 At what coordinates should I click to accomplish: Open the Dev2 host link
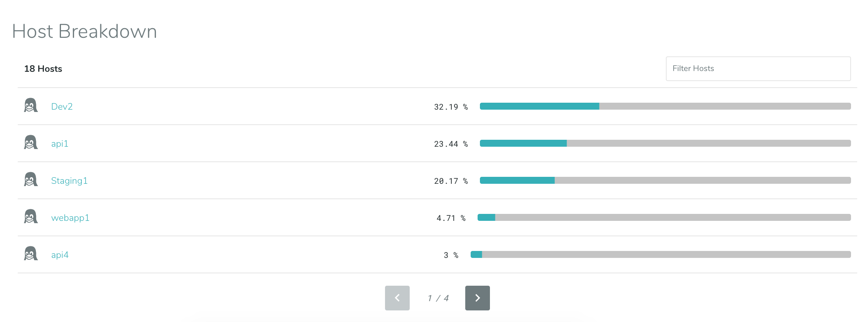[x=62, y=107]
